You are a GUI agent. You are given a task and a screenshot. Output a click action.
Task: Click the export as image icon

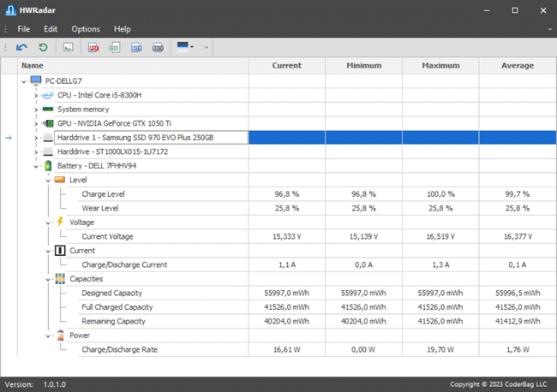pos(69,47)
